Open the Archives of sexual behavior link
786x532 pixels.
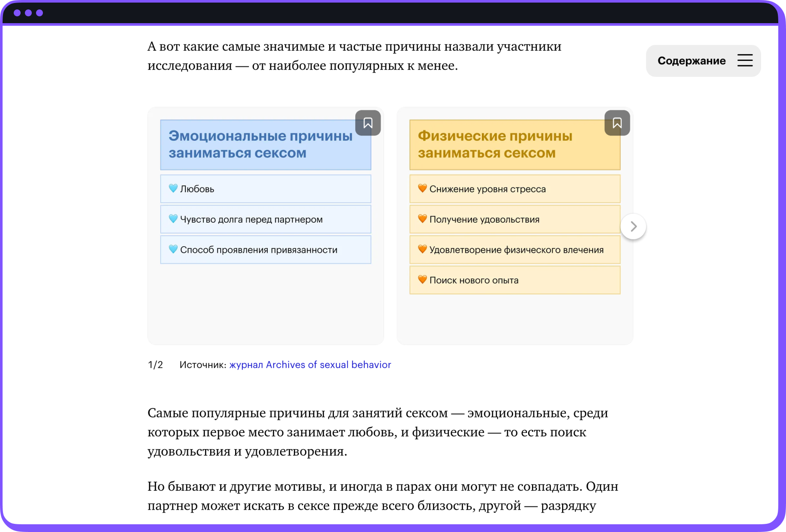(310, 365)
